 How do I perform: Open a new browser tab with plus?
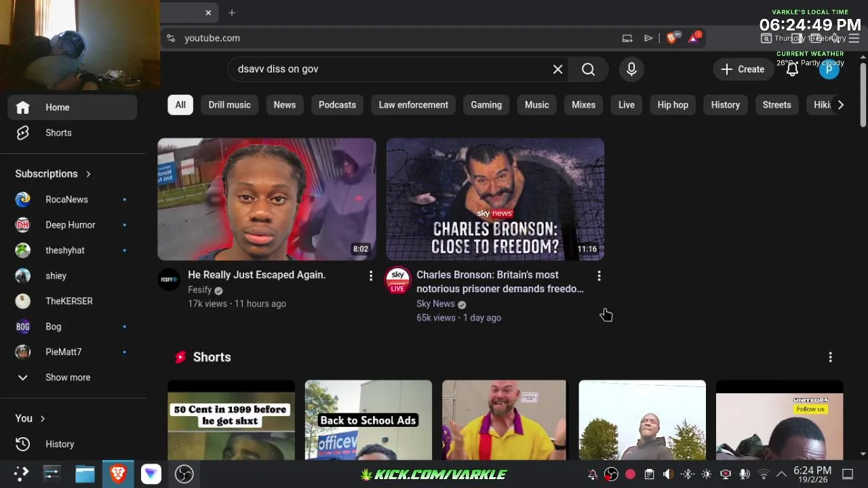232,13
